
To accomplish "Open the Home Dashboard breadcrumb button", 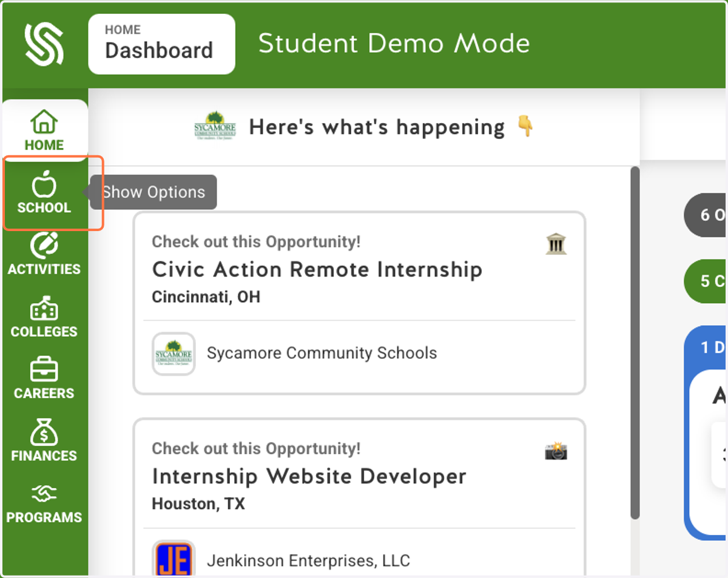I will point(161,44).
